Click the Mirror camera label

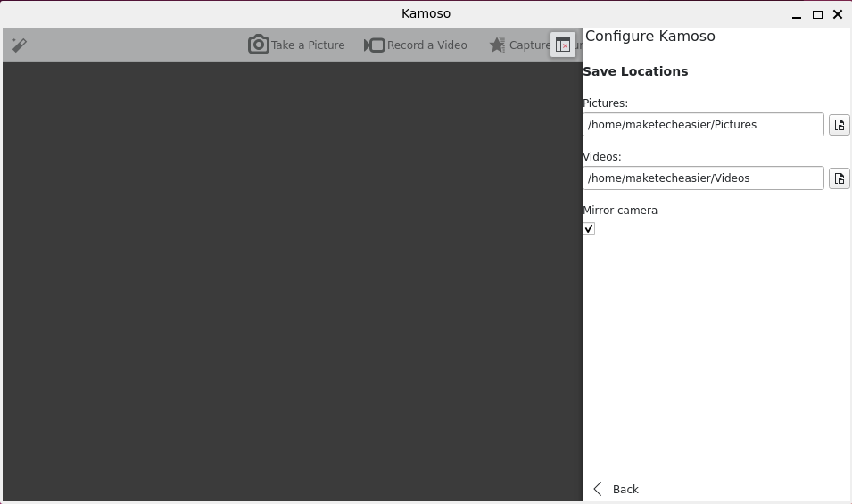(x=620, y=211)
